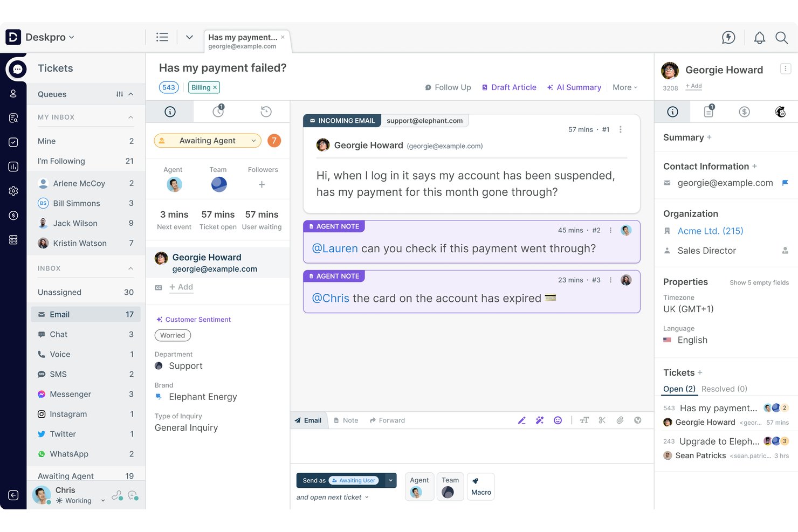Show the Resolved (0) tickets tab
This screenshot has width=798, height=532.
(x=724, y=389)
